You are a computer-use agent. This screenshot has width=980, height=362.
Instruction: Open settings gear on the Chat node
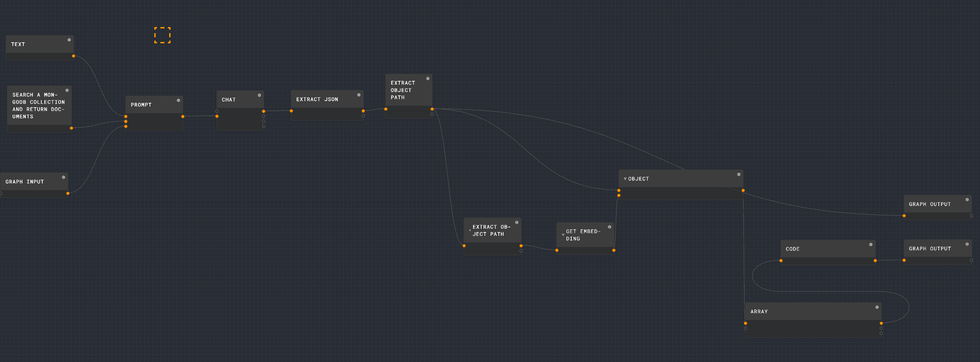click(x=259, y=95)
